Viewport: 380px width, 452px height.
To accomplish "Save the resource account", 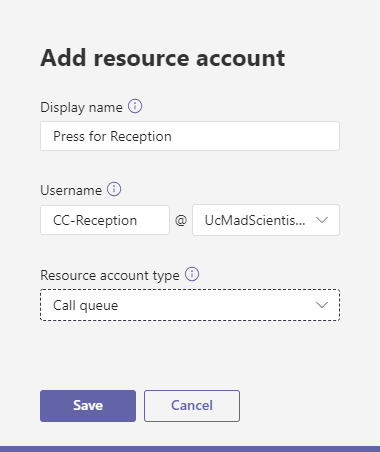I will click(88, 406).
